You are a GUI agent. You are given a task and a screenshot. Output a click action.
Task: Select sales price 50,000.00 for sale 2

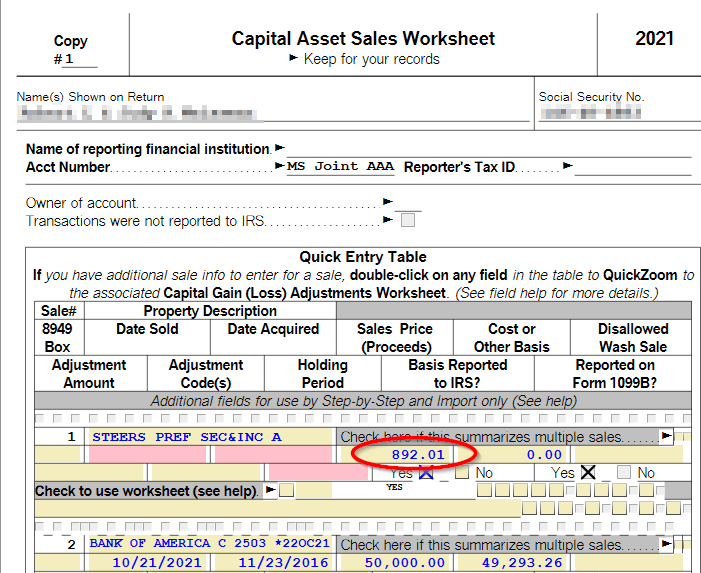[395, 562]
